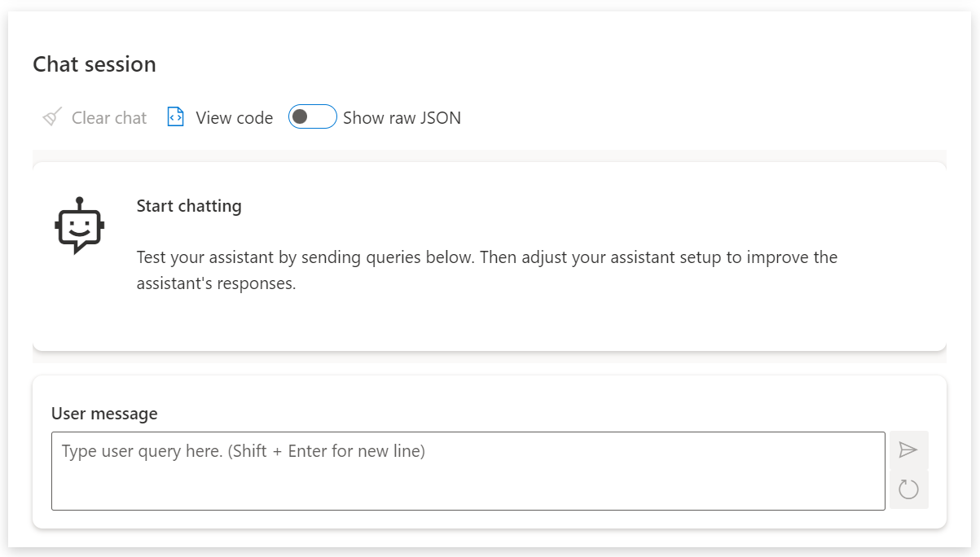The image size is (980, 557).
Task: Click the paper plane send icon
Action: tap(908, 449)
